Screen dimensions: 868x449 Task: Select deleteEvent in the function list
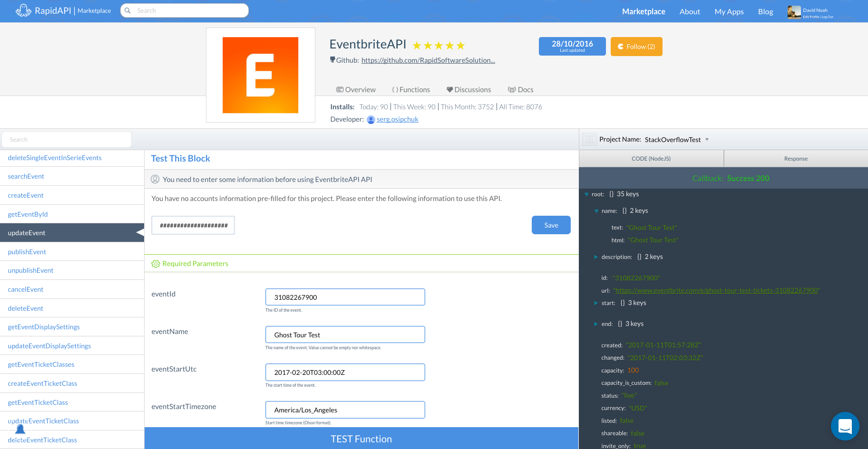72,308
